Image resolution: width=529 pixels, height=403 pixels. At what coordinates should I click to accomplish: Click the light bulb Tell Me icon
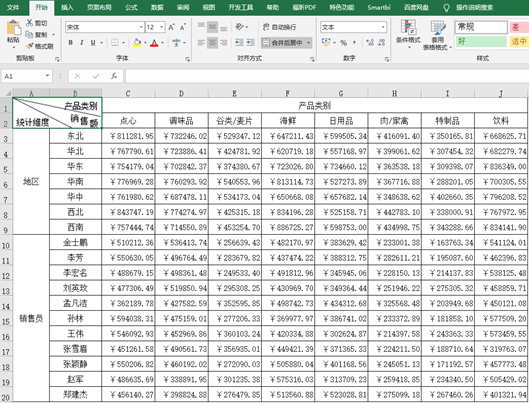pyautogui.click(x=446, y=7)
